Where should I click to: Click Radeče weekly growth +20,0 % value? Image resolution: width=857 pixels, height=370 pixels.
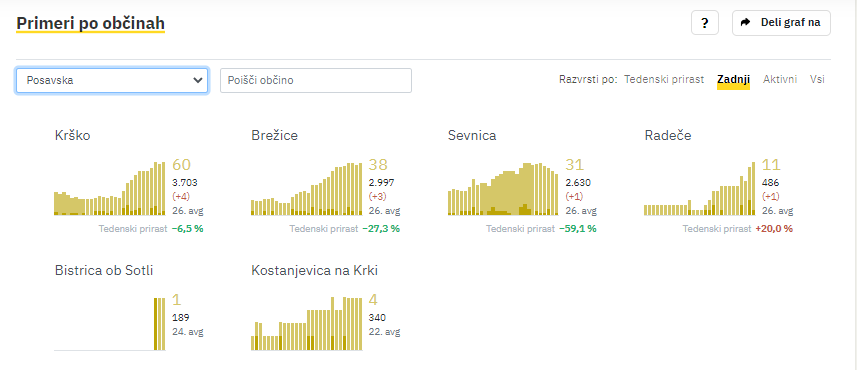point(774,228)
